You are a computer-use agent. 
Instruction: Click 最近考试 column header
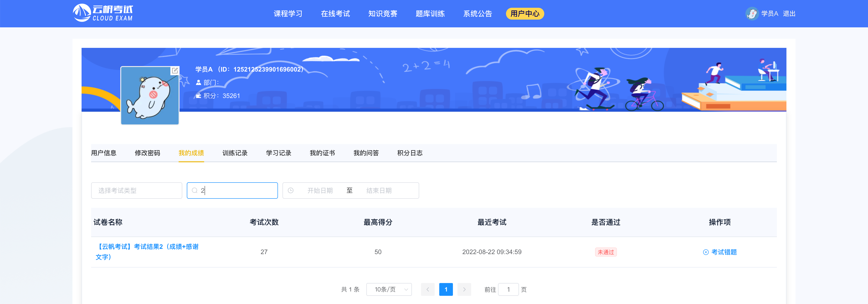[x=492, y=222]
